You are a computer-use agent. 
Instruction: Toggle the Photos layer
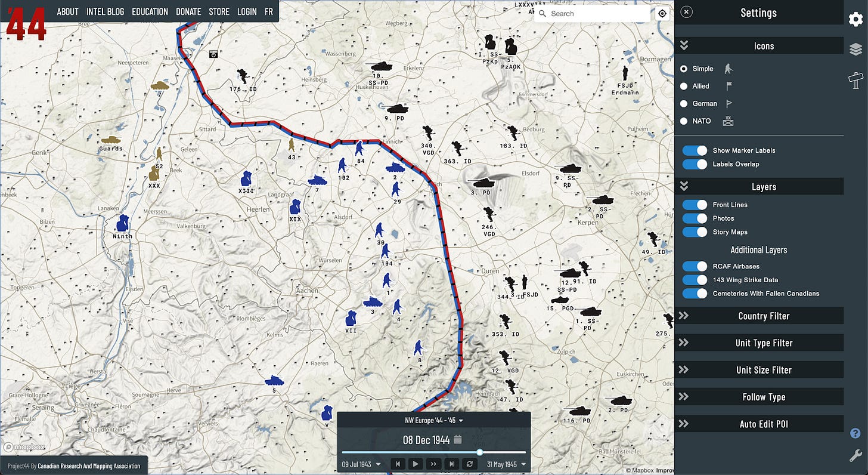[x=695, y=218]
